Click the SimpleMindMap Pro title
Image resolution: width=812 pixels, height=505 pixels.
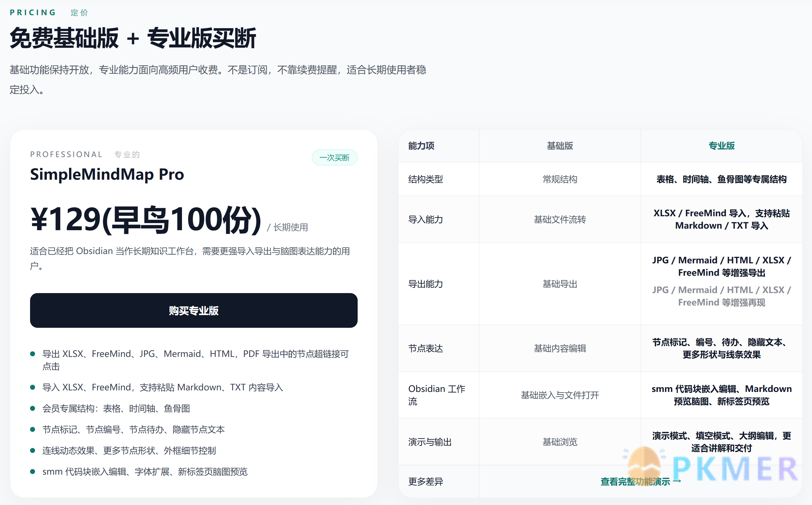107,174
